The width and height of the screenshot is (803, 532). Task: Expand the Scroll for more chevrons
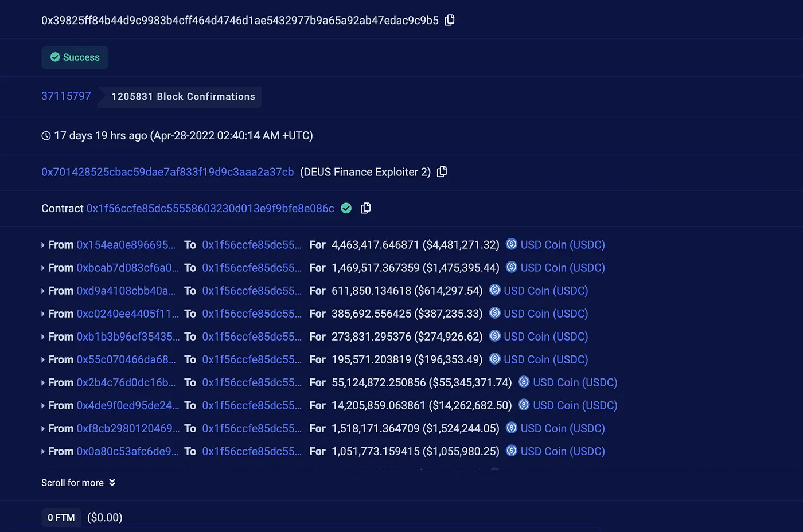click(x=112, y=482)
